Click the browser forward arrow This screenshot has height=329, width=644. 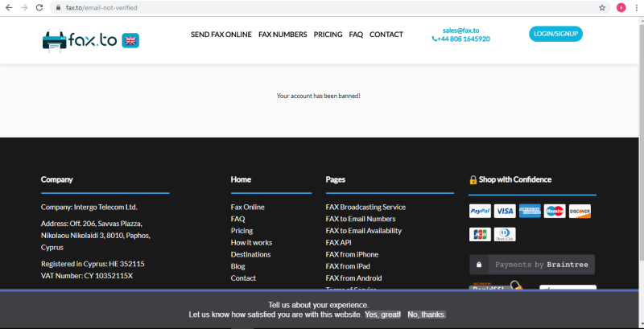pos(24,8)
